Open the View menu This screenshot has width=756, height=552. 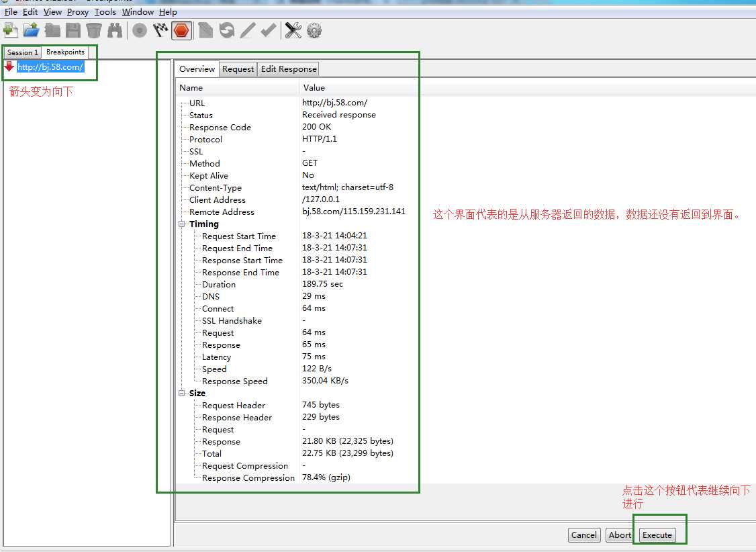pos(52,12)
